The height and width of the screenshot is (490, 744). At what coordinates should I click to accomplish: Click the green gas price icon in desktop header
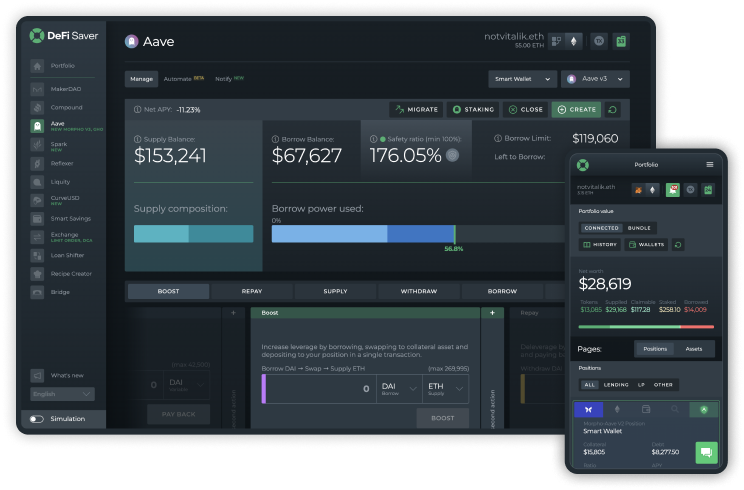click(621, 41)
